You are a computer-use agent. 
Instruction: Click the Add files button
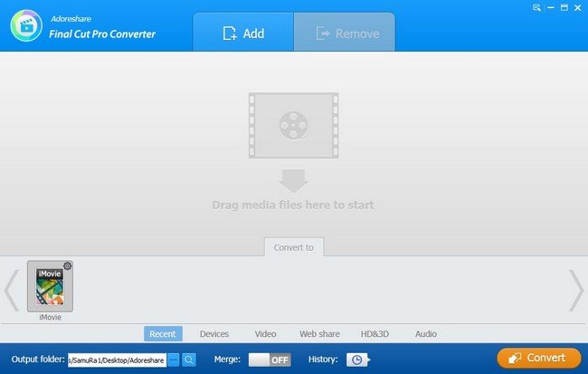coord(242,34)
